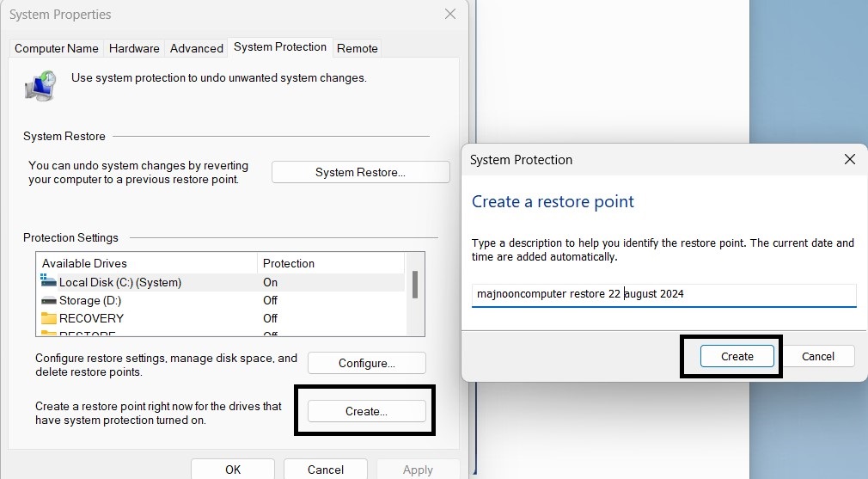868x479 pixels.
Task: Open the Advanced tab
Action: [197, 48]
